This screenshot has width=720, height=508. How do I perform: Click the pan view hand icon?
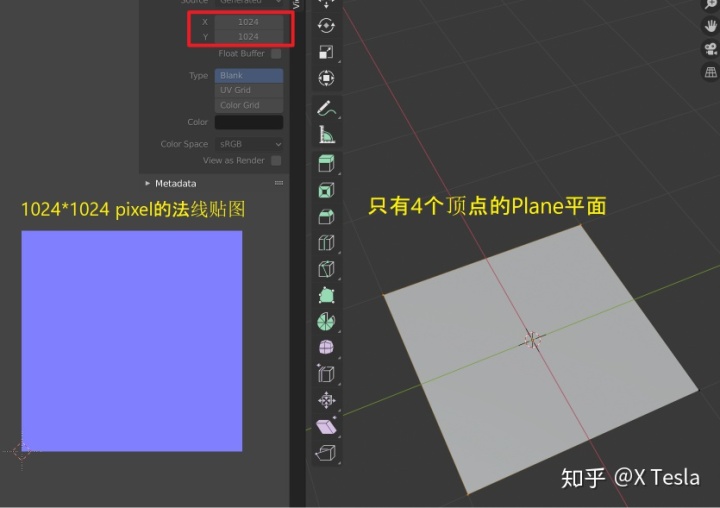(711, 26)
